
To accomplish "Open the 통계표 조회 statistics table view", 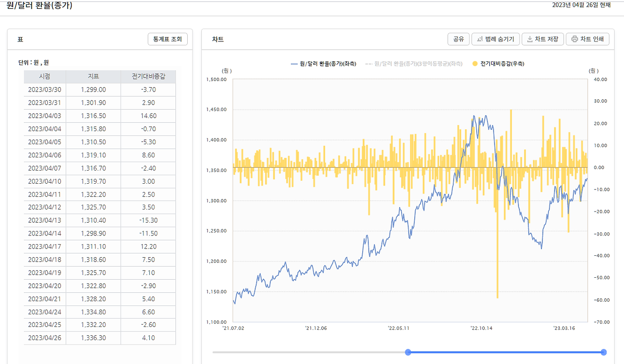I will (x=167, y=39).
